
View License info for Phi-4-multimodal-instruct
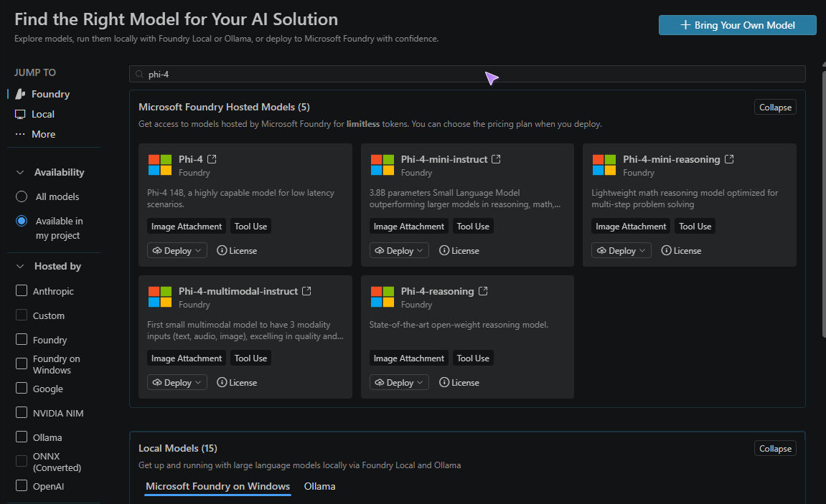pyautogui.click(x=237, y=382)
